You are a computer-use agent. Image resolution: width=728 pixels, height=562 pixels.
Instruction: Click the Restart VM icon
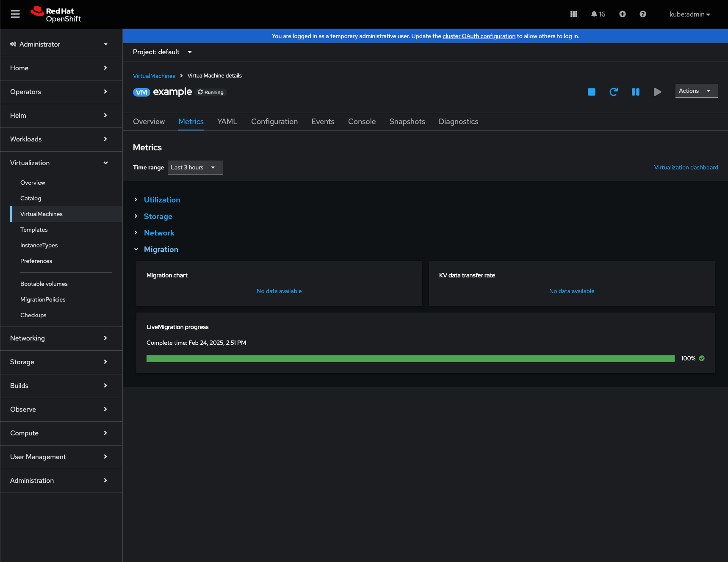click(x=614, y=92)
